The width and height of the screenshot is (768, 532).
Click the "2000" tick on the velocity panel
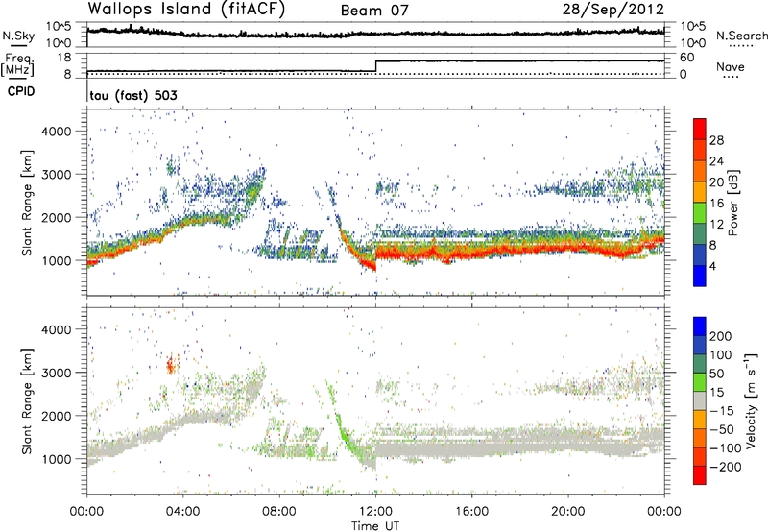(56, 416)
